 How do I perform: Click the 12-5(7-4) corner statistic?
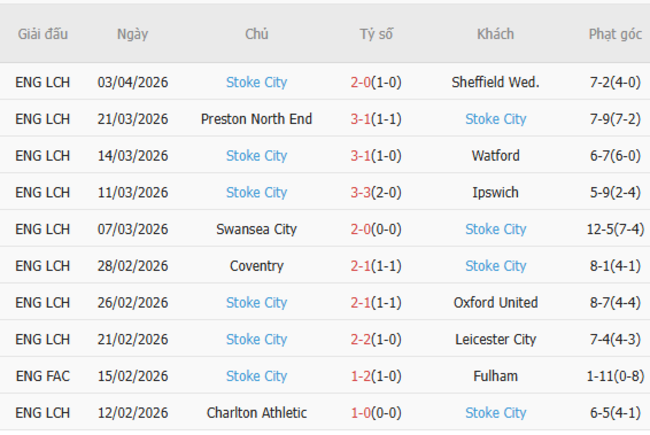pyautogui.click(x=615, y=229)
